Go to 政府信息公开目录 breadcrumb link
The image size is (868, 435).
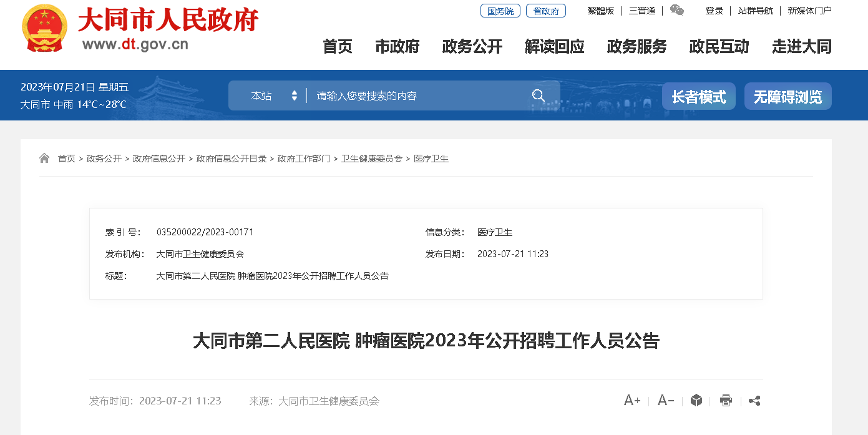tap(232, 159)
